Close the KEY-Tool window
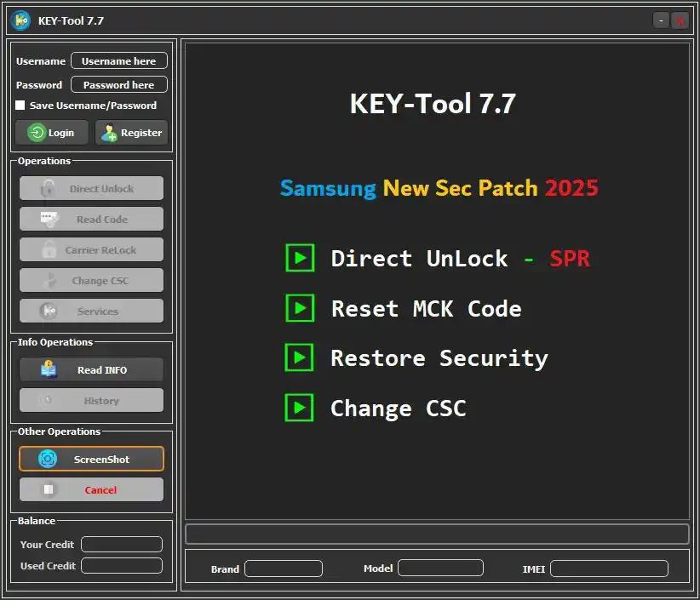 [680, 20]
